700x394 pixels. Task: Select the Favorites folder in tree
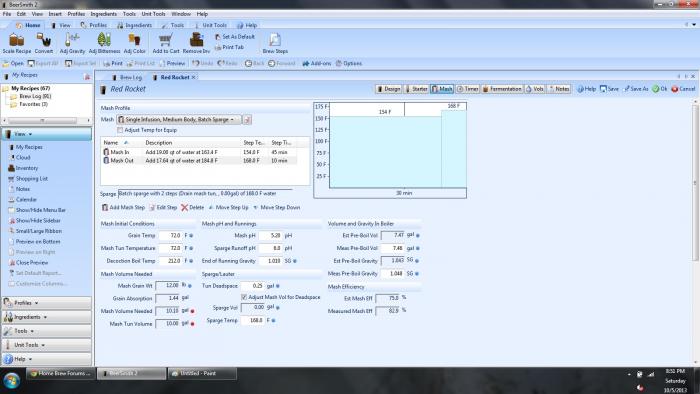click(x=29, y=104)
